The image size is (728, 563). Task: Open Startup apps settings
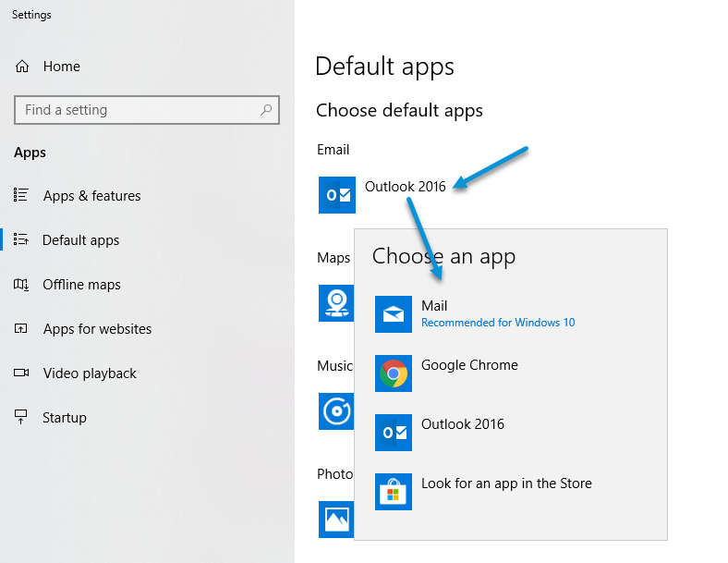(x=147, y=418)
